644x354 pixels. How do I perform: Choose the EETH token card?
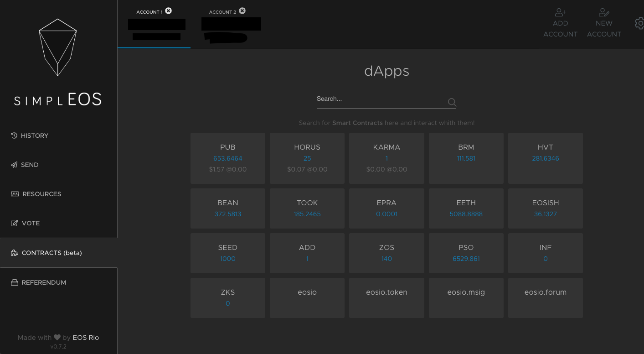point(466,208)
